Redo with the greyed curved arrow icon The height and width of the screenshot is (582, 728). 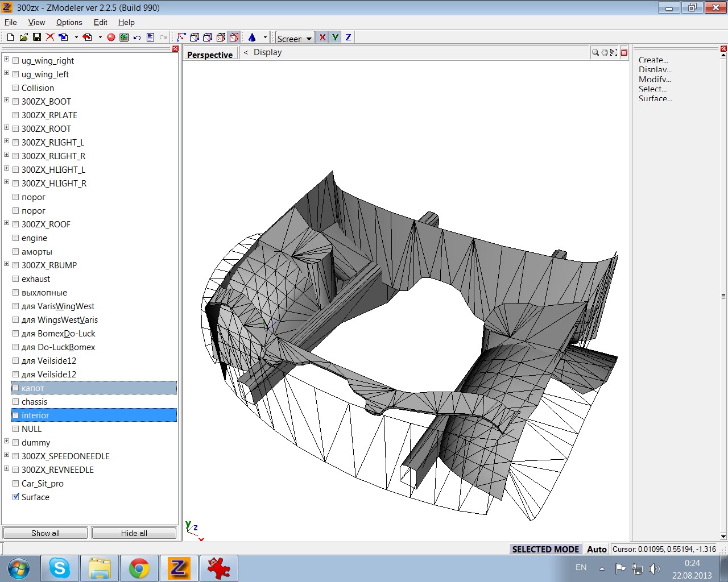pos(163,38)
